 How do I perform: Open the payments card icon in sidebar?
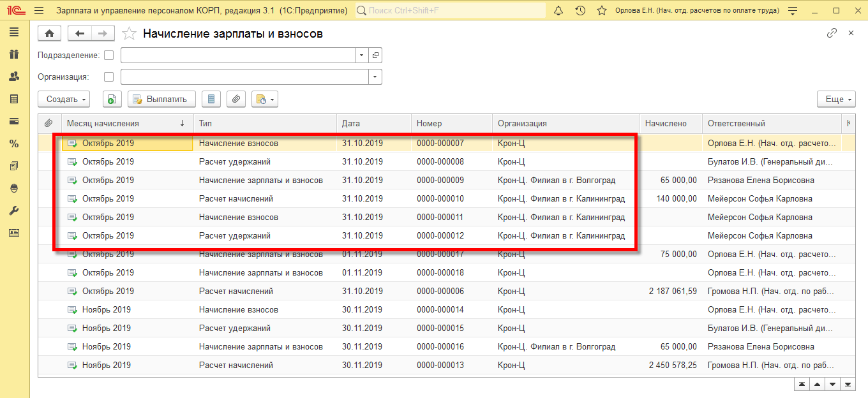coord(14,121)
